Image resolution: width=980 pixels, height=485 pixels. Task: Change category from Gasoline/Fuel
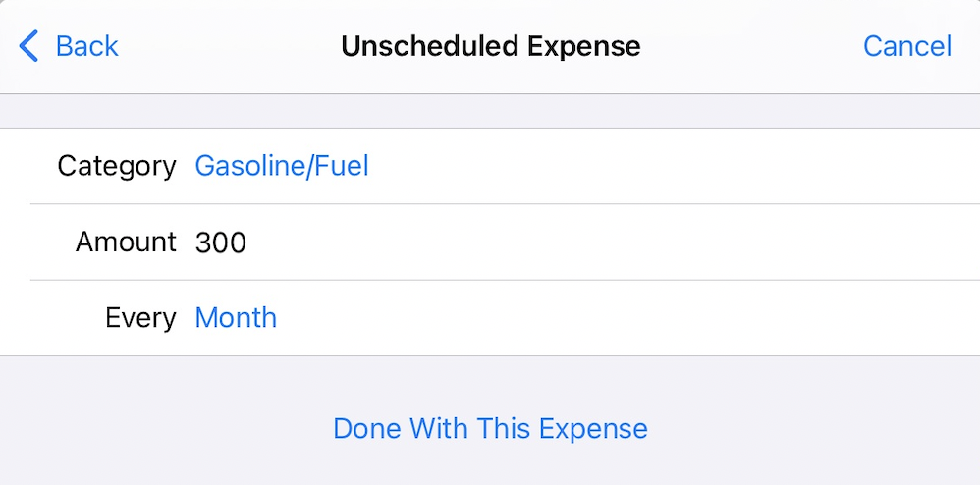[282, 166]
